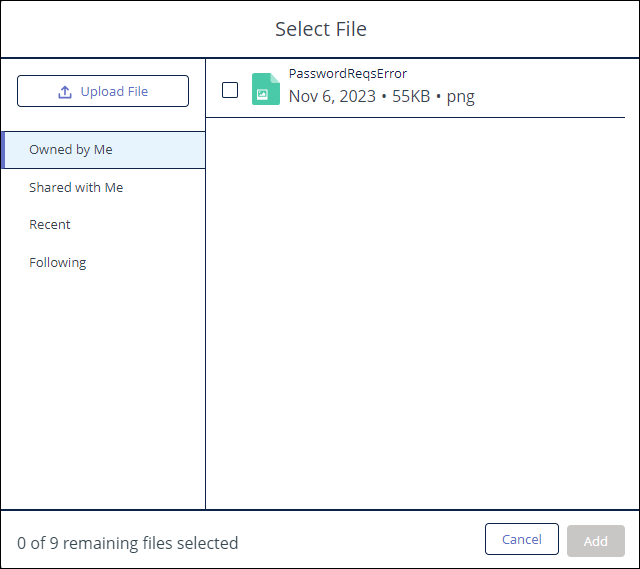Click the remaining files selected status text
This screenshot has width=640, height=569.
(x=128, y=543)
